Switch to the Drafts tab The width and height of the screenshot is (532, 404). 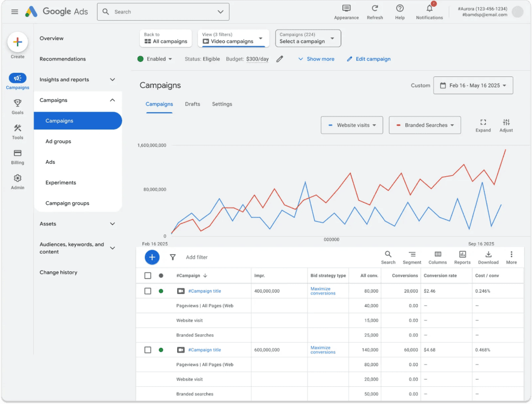tap(192, 104)
